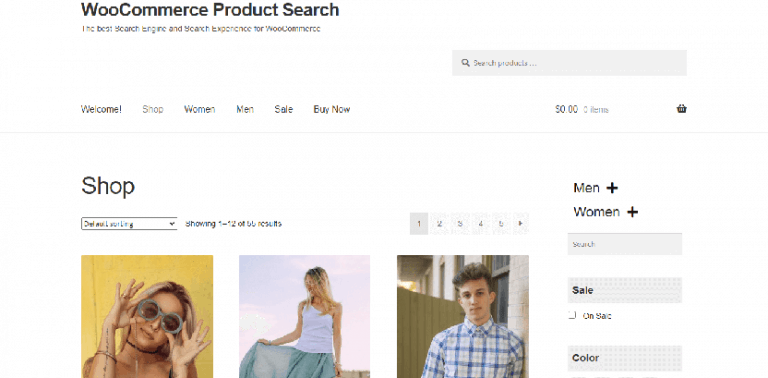The height and width of the screenshot is (378, 768).
Task: Open the Welcome! menu item
Action: point(101,109)
